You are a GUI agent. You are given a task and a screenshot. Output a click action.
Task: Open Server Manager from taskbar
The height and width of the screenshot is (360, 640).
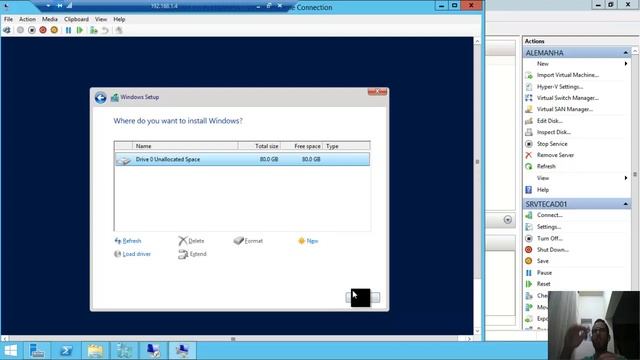coord(37,351)
